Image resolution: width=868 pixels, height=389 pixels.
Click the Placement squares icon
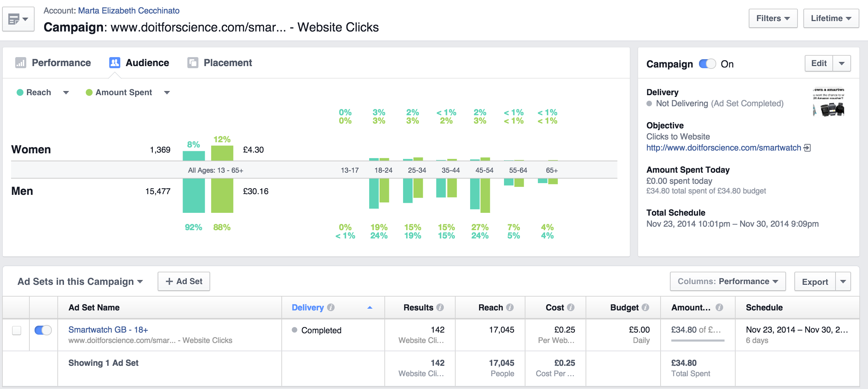click(193, 63)
